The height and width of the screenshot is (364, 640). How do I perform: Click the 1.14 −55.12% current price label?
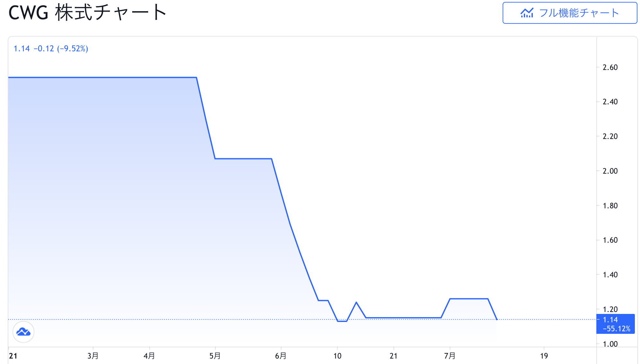pos(615,324)
